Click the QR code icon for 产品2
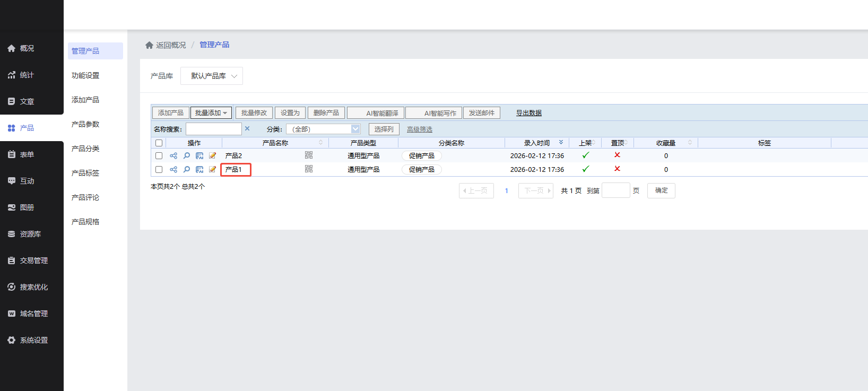The height and width of the screenshot is (391, 868). [309, 155]
